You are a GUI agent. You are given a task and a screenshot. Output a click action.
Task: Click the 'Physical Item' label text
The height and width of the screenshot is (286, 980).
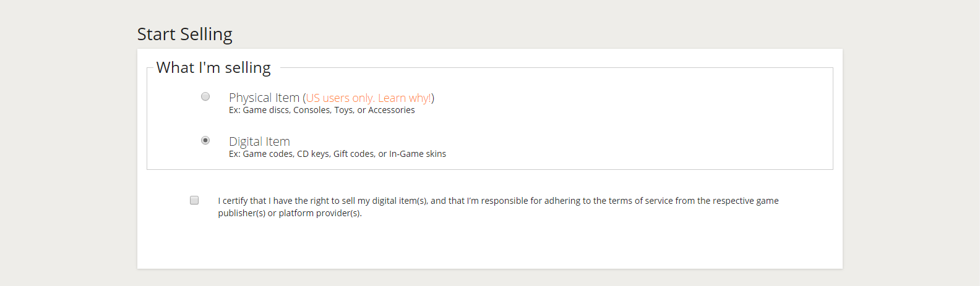coord(264,98)
